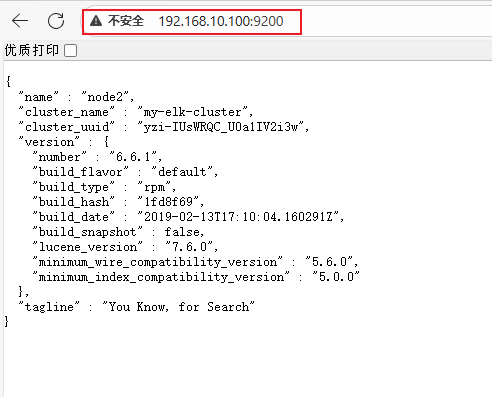492x397 pixels.
Task: Click the build_flavor value "default"
Action: pos(182,172)
